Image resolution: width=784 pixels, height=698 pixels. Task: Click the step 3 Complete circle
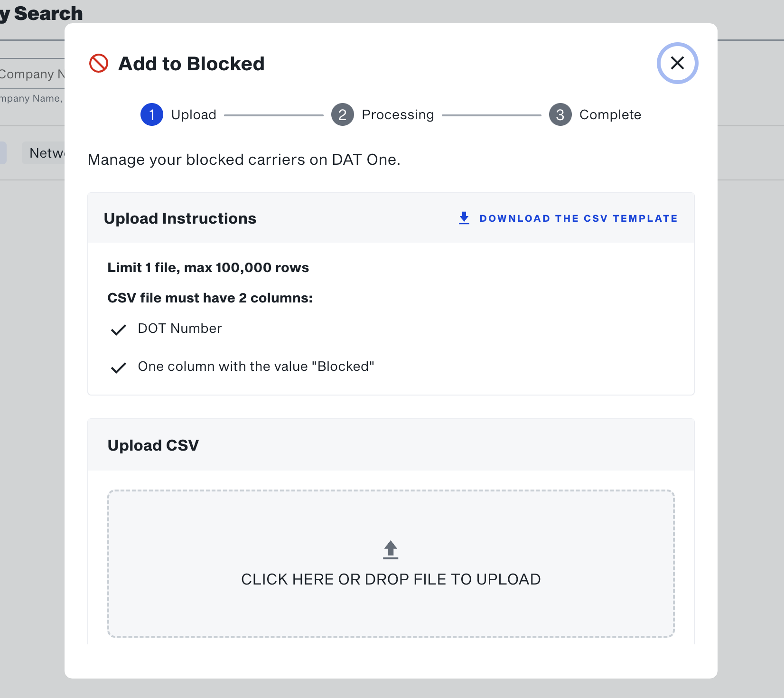[x=560, y=115]
